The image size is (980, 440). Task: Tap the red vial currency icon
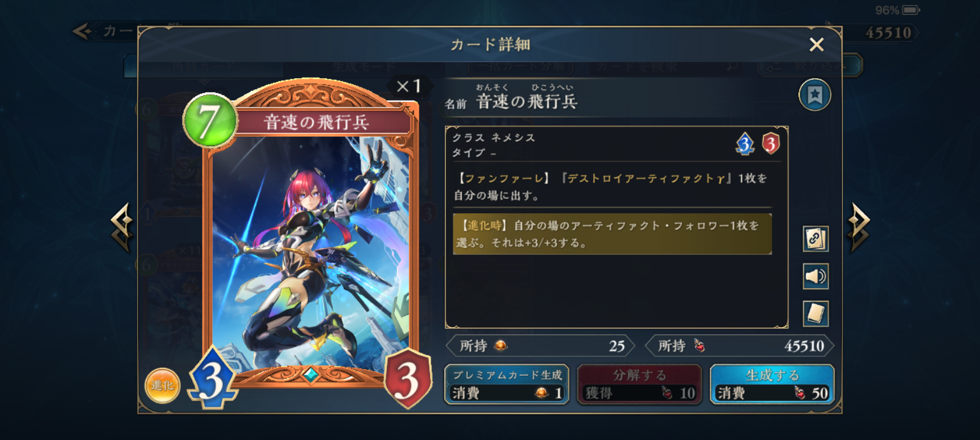point(699,346)
